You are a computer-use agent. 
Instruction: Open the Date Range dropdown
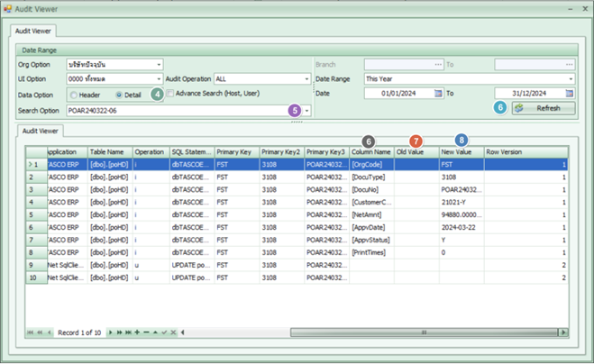[x=570, y=79]
